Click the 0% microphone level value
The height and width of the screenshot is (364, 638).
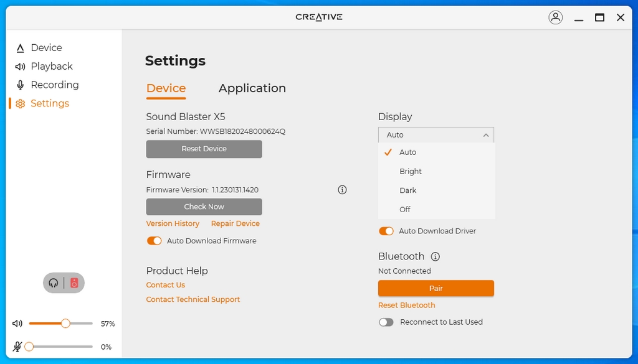coord(106,347)
